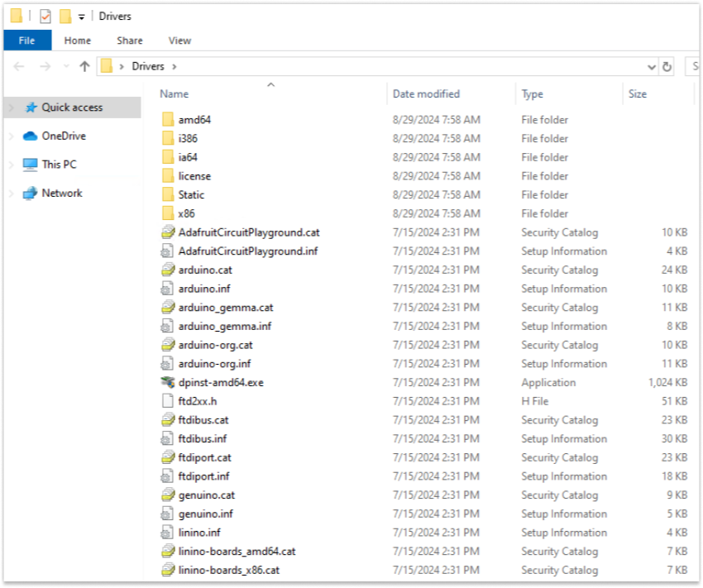Click the arduino.cat security catalog icon
This screenshot has height=588, width=703.
pyautogui.click(x=168, y=270)
